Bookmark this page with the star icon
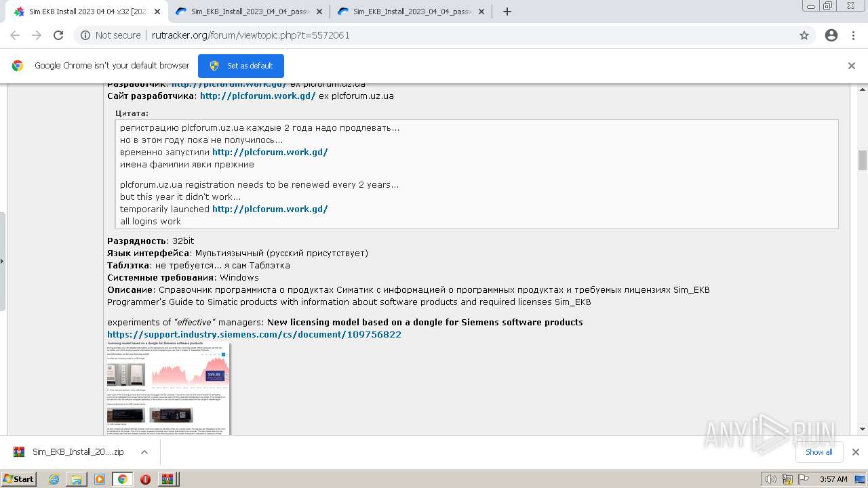The image size is (868, 488). click(x=804, y=35)
